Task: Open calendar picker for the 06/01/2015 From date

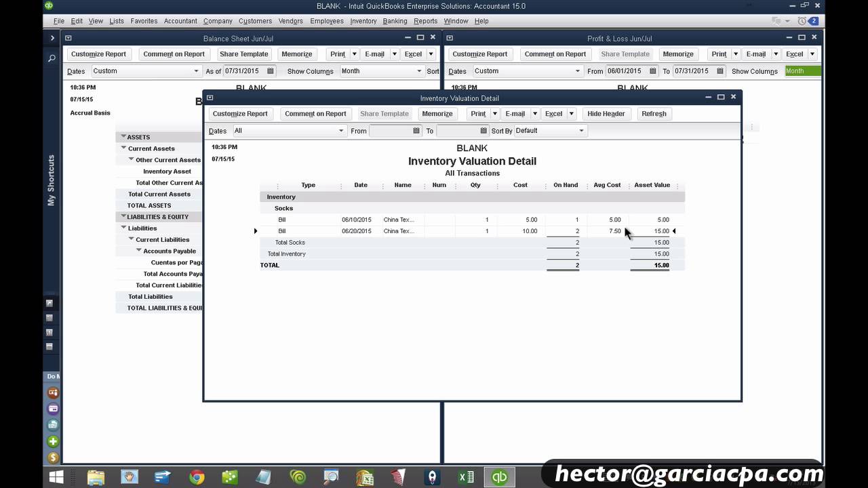Action: [653, 71]
